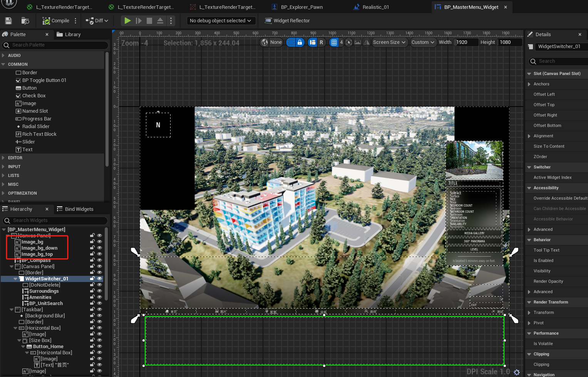588x377 pixels.
Task: Click the Play in Editor green arrow
Action: click(x=127, y=20)
